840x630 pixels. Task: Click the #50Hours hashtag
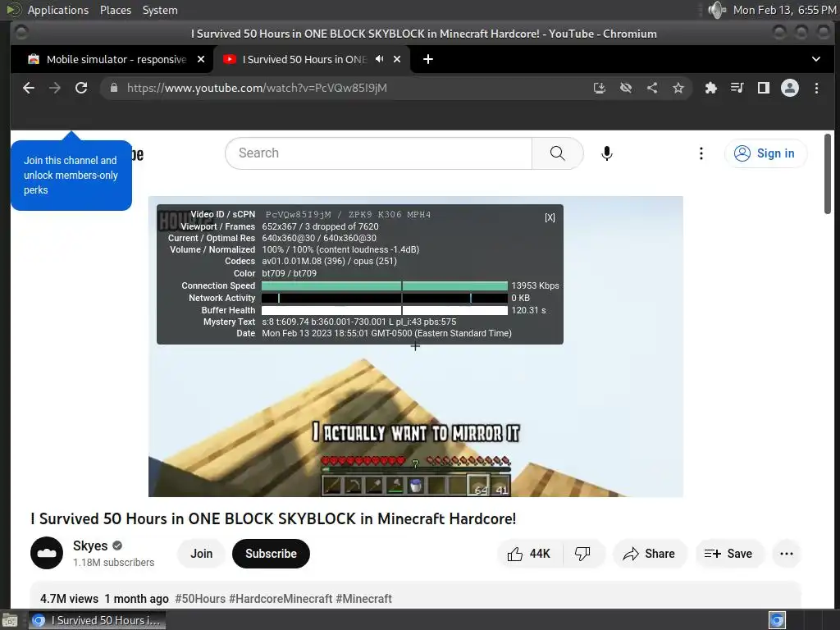pos(200,598)
